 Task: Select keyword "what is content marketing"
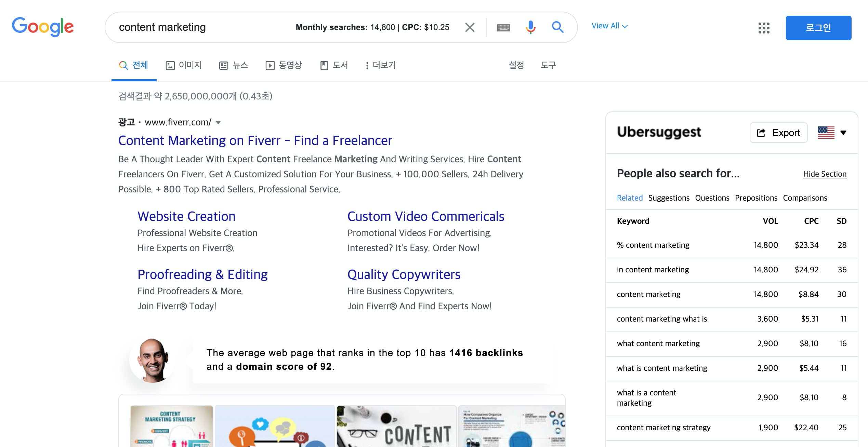[662, 368]
